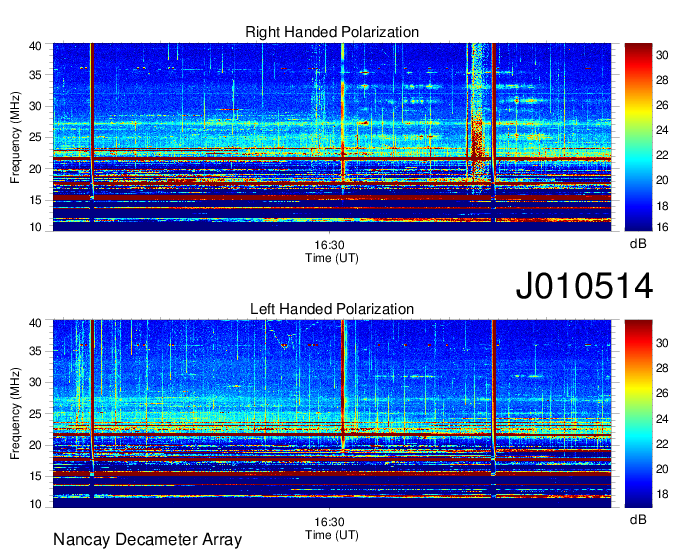Click 'Time (UT)' axis label under upper plot
Viewport: 680px width, 552px height.
(x=332, y=258)
